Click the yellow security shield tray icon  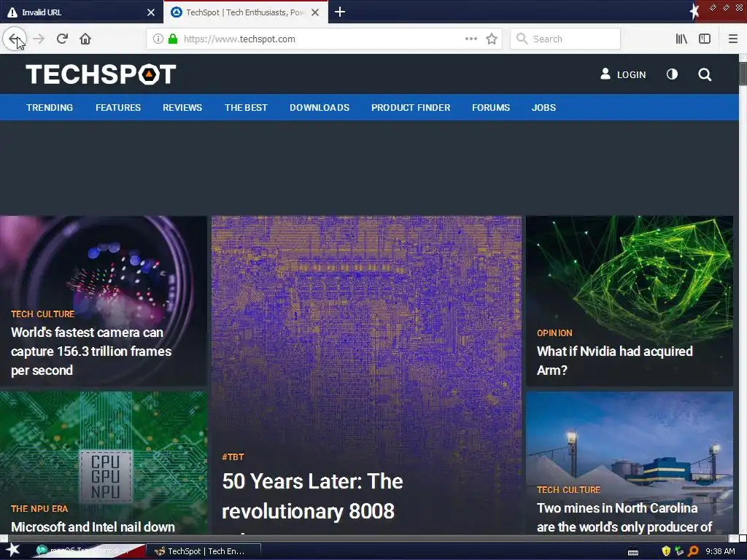point(666,551)
